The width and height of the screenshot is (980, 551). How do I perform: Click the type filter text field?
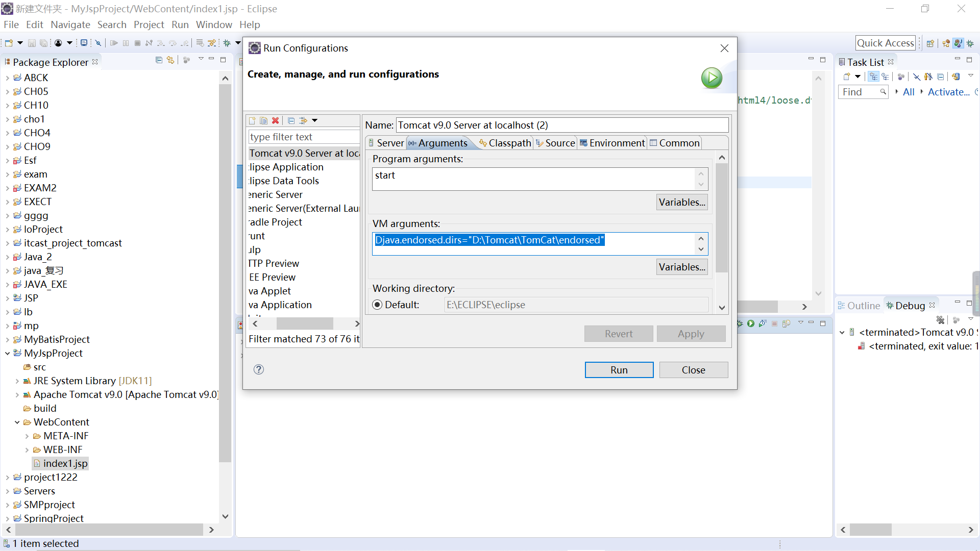(x=304, y=137)
